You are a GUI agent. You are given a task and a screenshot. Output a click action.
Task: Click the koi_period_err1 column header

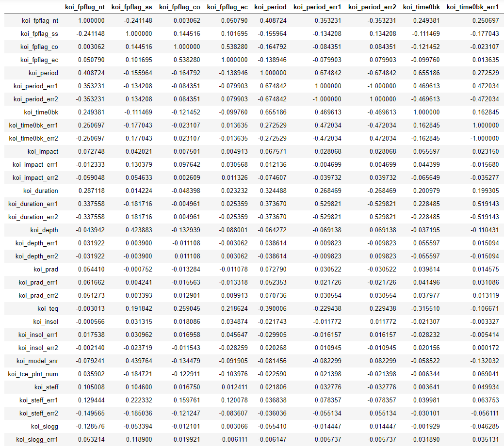coord(317,7)
